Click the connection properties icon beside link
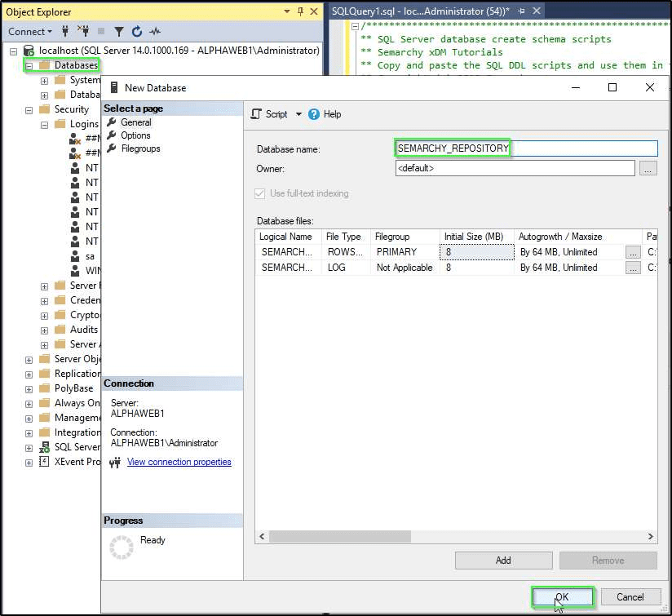 click(115, 462)
